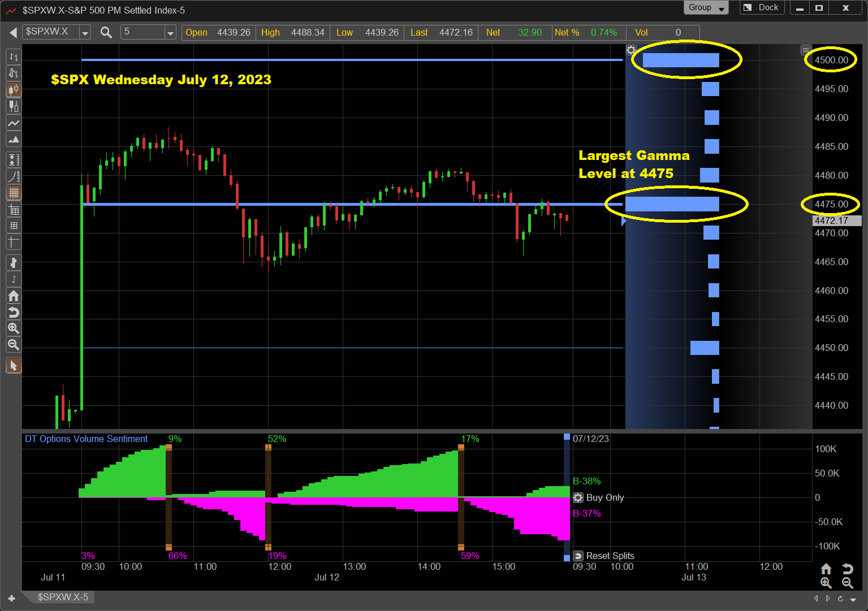Click the Last value 4472.16
The image size is (868, 611).
click(x=456, y=32)
